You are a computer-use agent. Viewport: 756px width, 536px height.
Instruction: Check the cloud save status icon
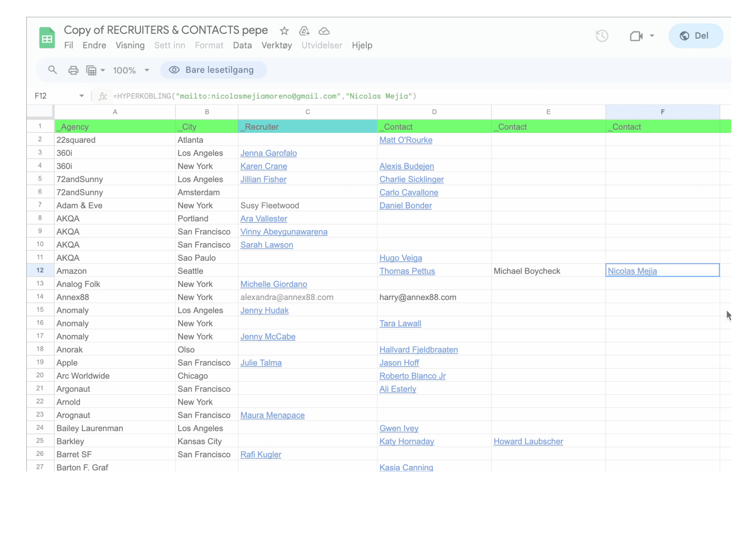click(324, 31)
